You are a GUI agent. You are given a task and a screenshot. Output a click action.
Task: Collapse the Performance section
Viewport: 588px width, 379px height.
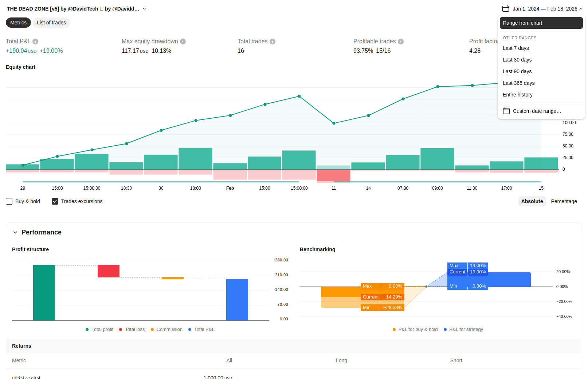tap(15, 232)
